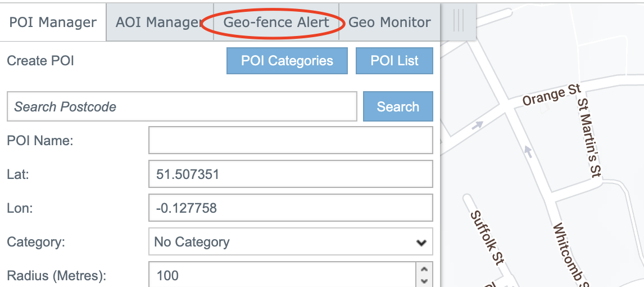644x287 pixels.
Task: Click into the POI Name field
Action: coord(291,140)
